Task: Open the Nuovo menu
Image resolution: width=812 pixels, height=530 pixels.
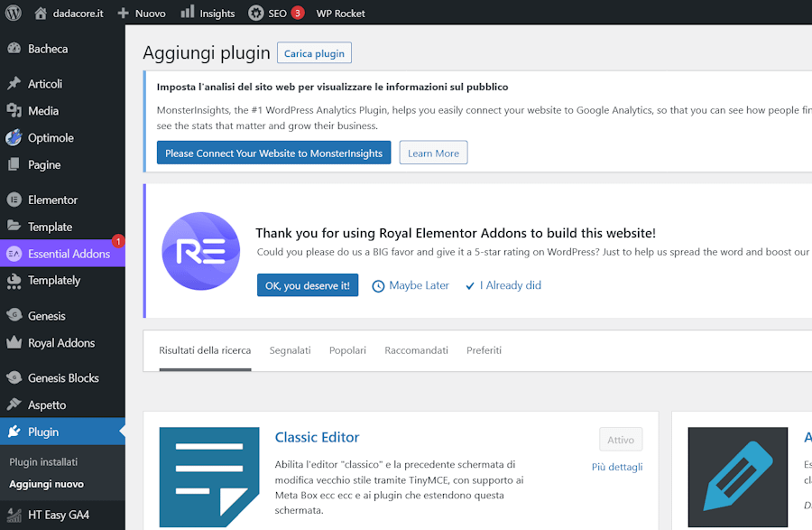Action: (x=150, y=14)
